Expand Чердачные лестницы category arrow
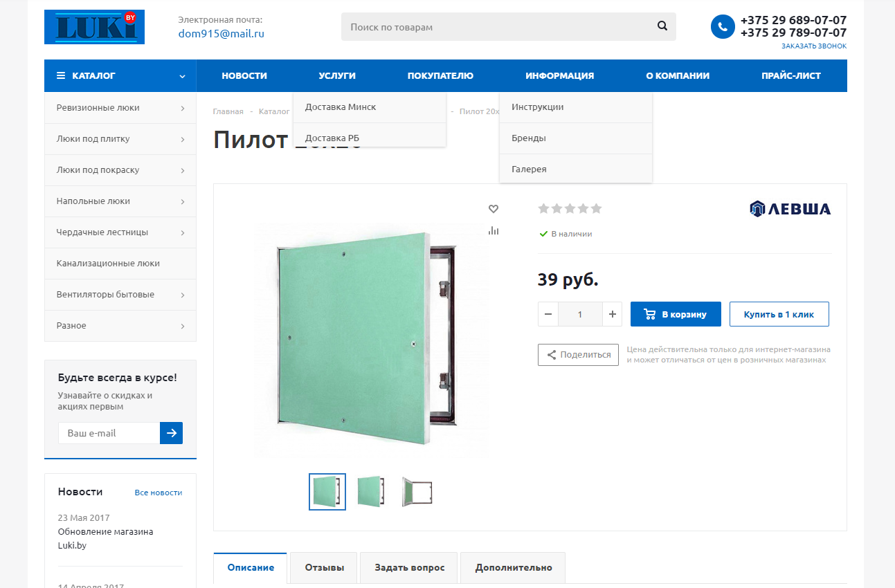 tap(183, 232)
